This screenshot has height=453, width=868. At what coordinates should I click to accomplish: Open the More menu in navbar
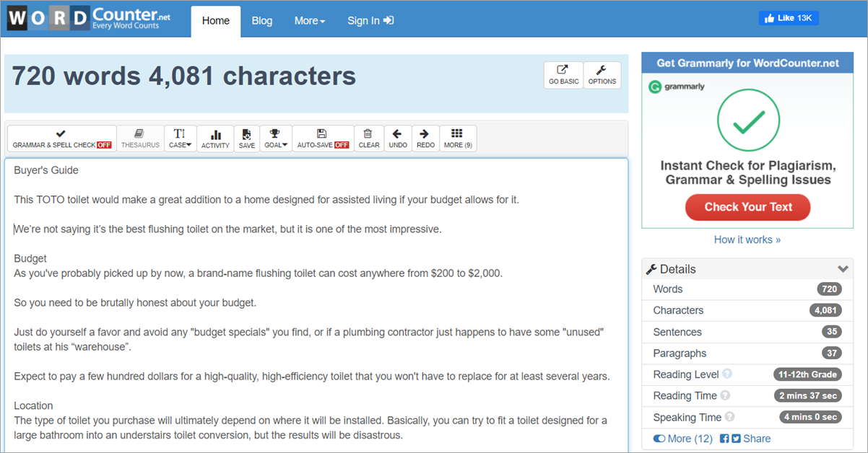309,21
